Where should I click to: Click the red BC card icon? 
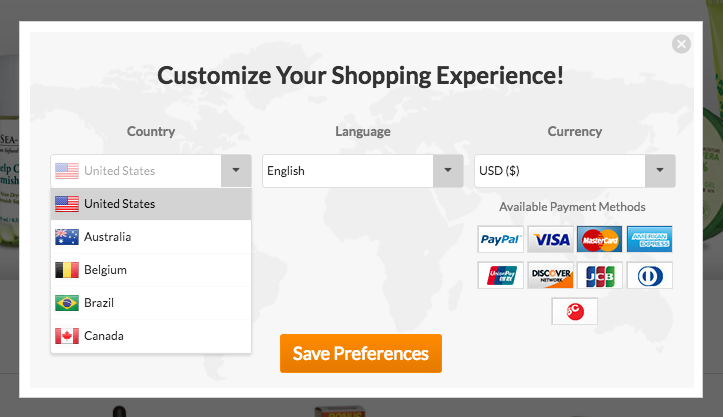(x=574, y=311)
